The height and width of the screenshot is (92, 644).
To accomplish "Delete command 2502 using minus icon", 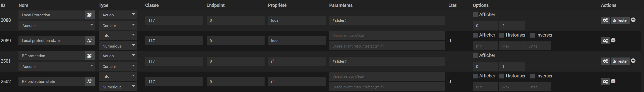I will coord(613,81).
